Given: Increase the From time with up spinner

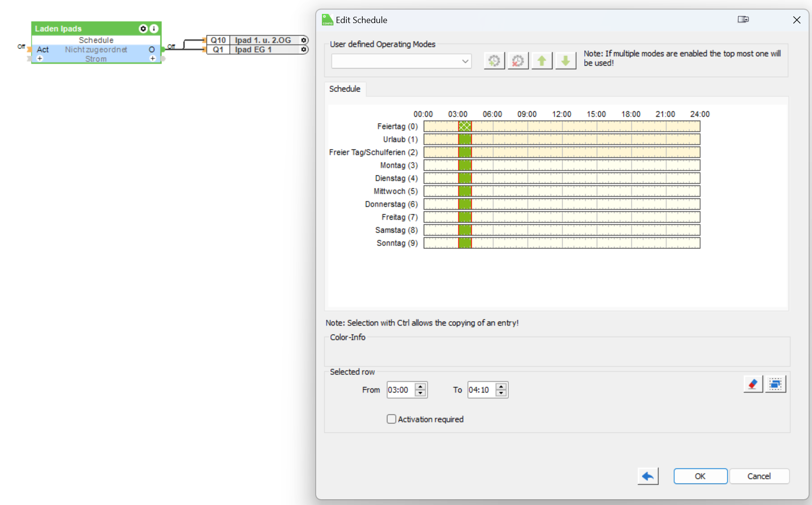Looking at the screenshot, I should point(420,386).
